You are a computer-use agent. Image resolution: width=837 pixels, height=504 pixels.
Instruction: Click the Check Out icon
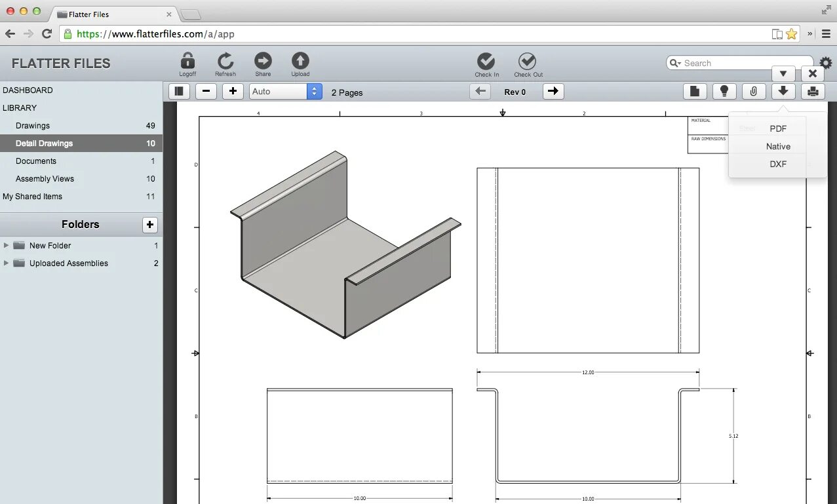pos(528,62)
